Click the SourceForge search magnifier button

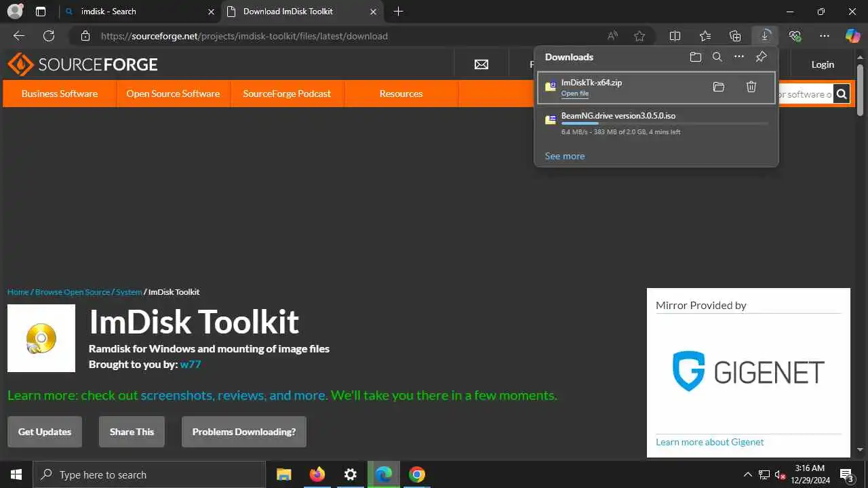[x=842, y=94]
